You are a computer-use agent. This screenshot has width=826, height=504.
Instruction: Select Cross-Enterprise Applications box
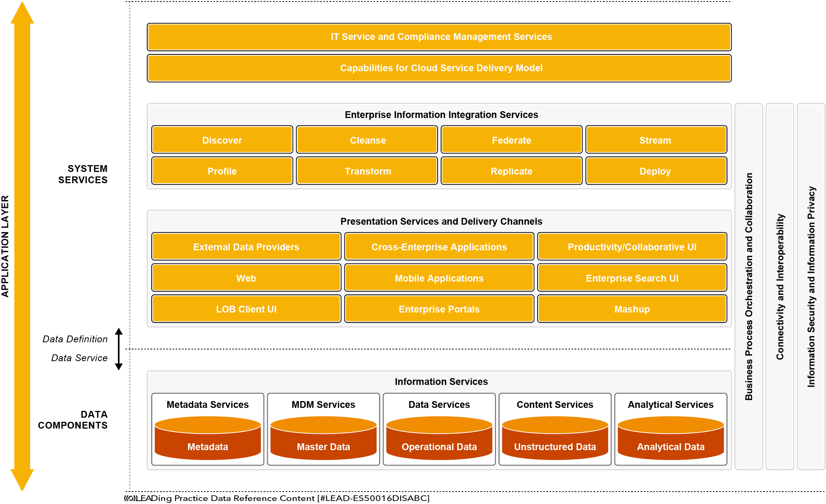click(439, 247)
